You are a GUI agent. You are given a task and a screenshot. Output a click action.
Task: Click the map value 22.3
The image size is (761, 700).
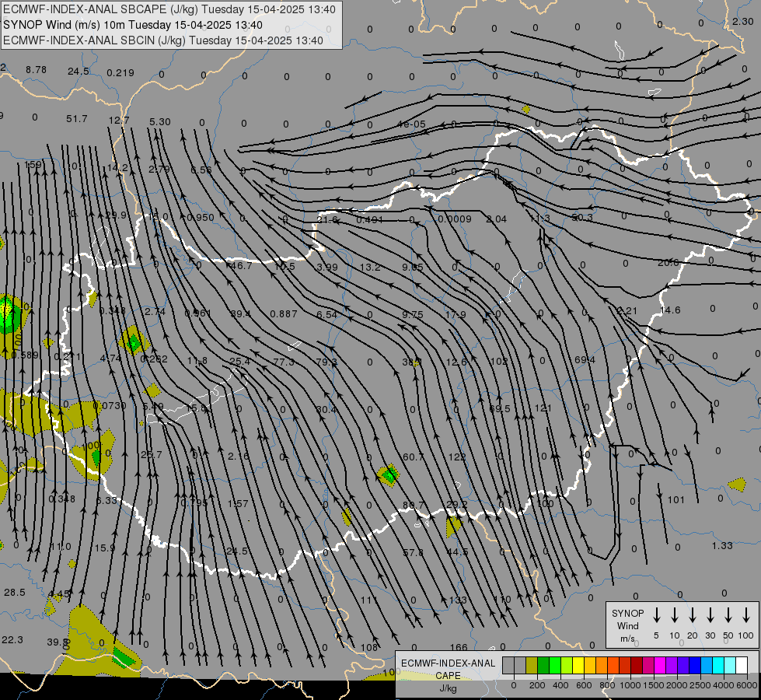point(12,640)
